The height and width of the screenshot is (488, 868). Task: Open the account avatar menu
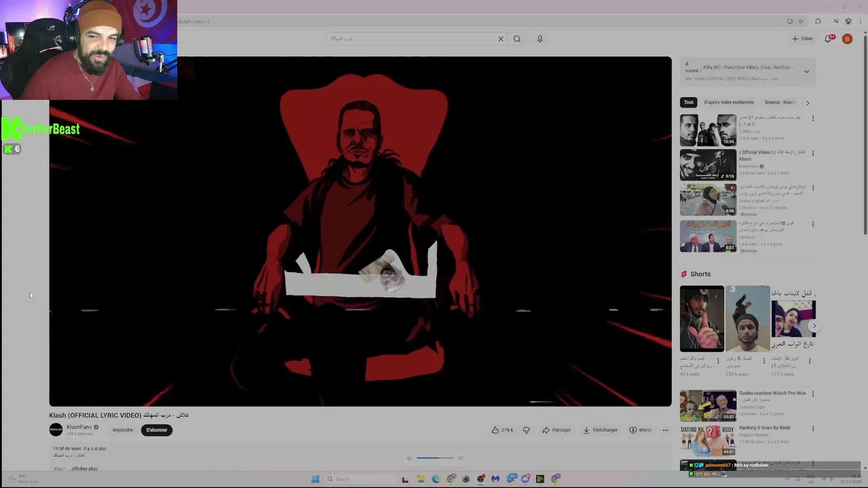click(x=847, y=39)
